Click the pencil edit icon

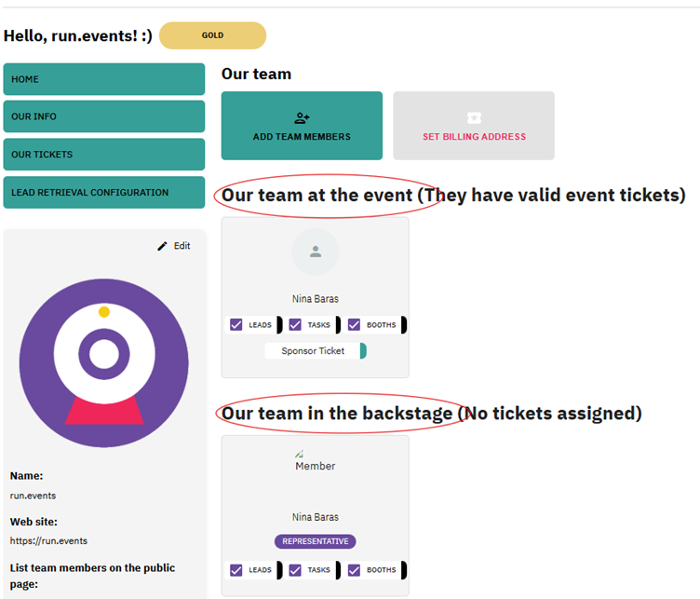(x=163, y=246)
